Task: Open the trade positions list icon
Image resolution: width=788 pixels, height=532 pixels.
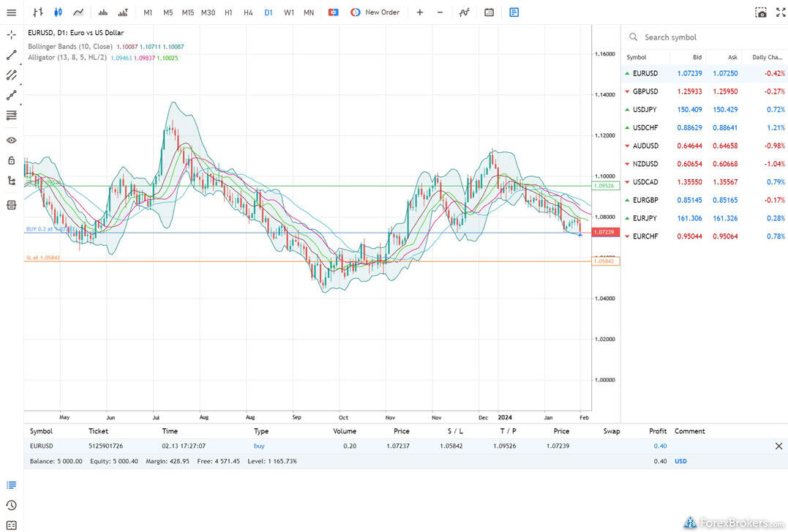Action: pyautogui.click(x=11, y=484)
